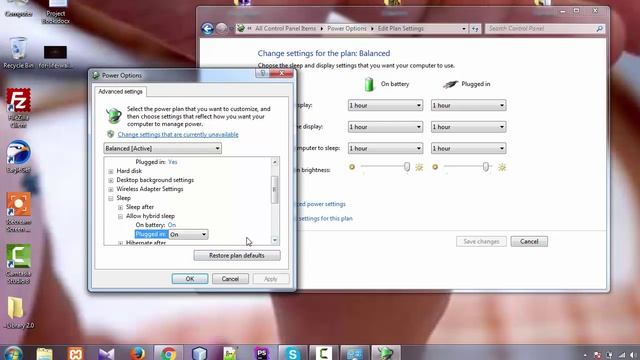Open Camtasia from the taskbar
The image size is (640, 360).
(x=324, y=353)
